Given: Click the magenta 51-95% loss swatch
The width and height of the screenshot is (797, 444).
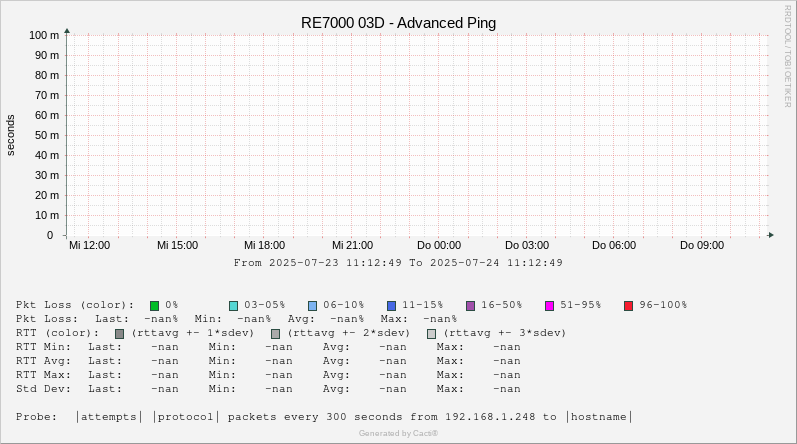Looking at the screenshot, I should (x=549, y=305).
